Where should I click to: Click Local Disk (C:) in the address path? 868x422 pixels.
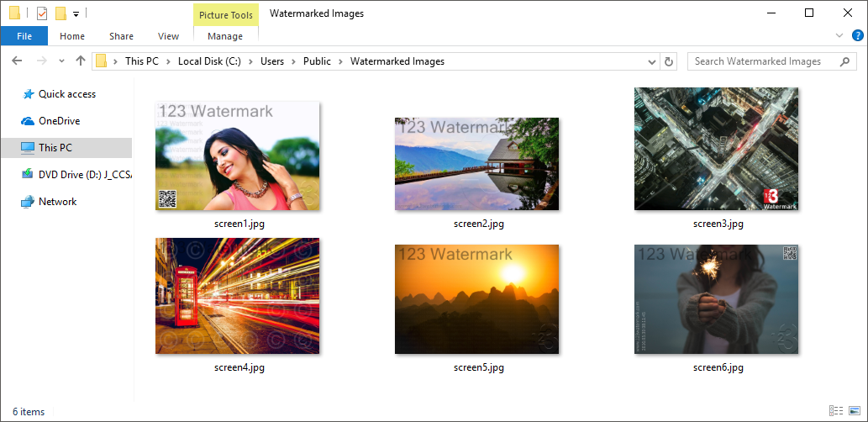[209, 61]
